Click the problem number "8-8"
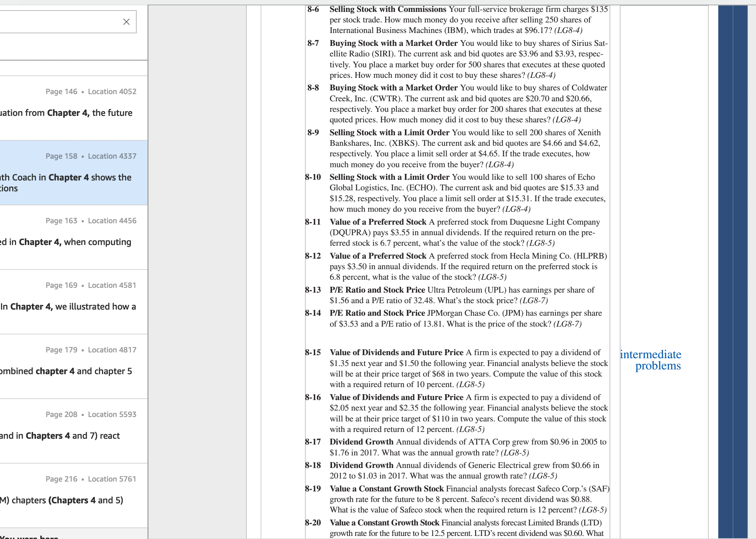The width and height of the screenshot is (756, 539). [313, 88]
